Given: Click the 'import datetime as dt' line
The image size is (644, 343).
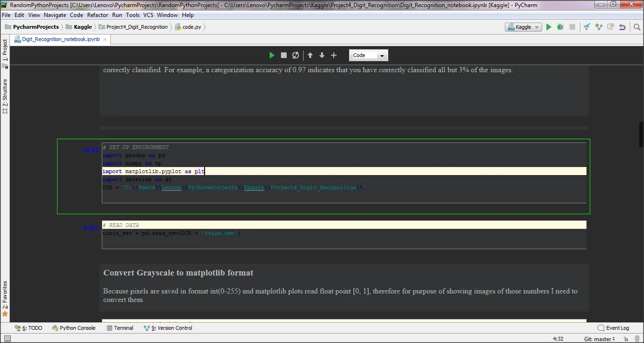Looking at the screenshot, I should [137, 179].
